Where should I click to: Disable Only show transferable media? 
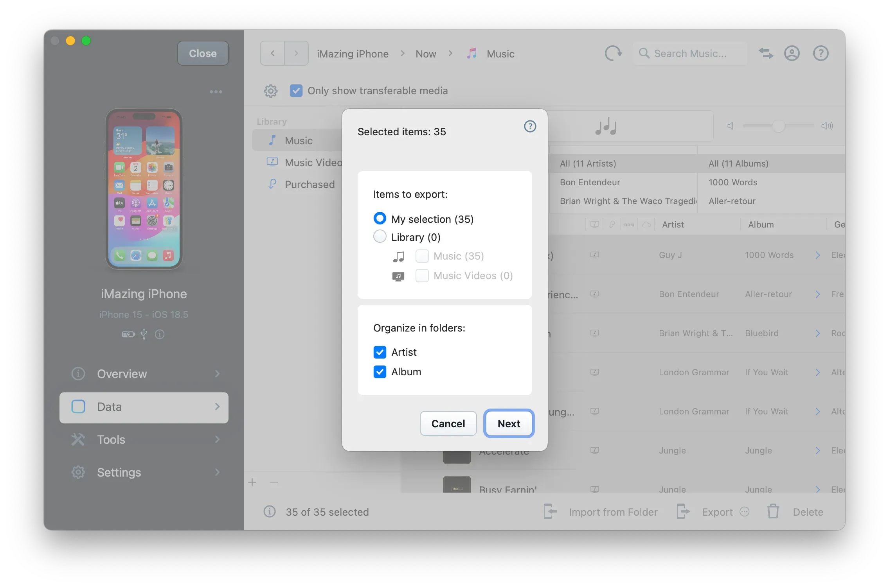(296, 91)
